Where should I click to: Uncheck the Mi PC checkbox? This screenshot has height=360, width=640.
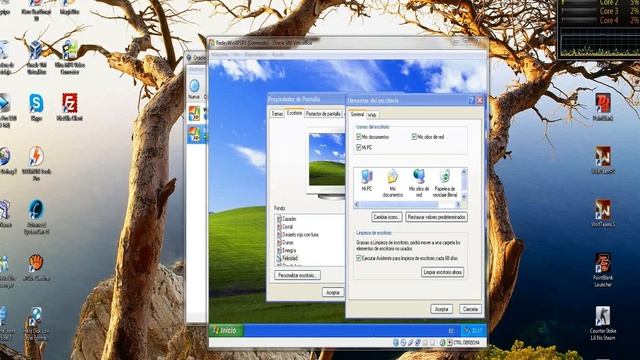[x=359, y=147]
